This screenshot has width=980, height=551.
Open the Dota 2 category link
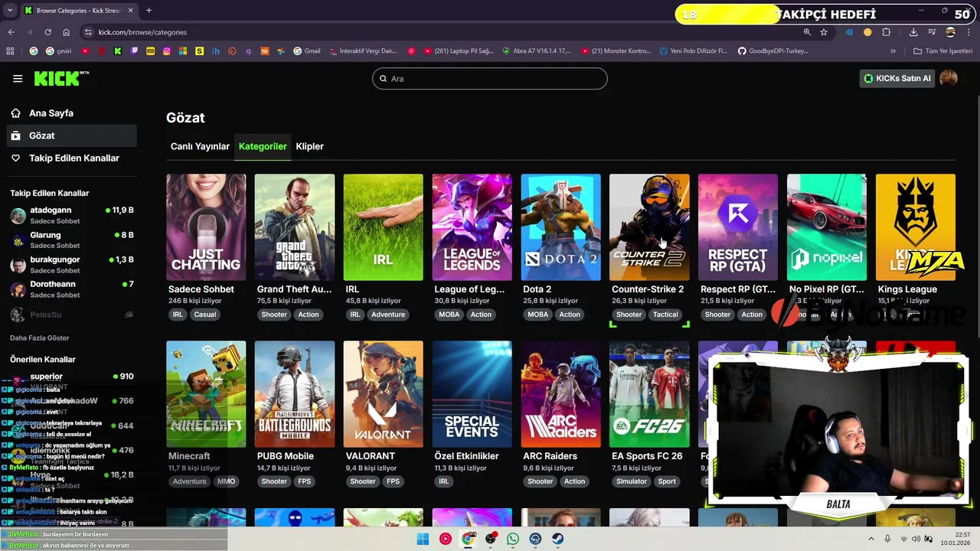click(x=537, y=289)
